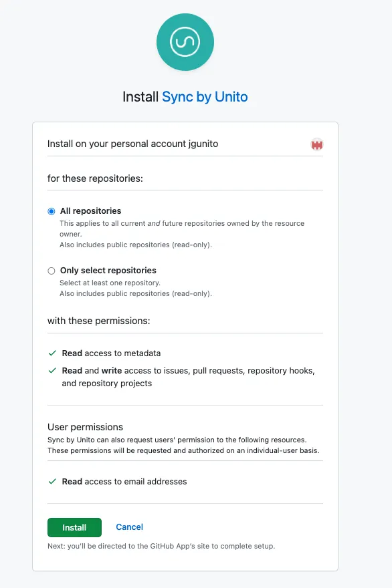The width and height of the screenshot is (392, 588).
Task: Click the jgunito octocat avatar icon
Action: 316,144
